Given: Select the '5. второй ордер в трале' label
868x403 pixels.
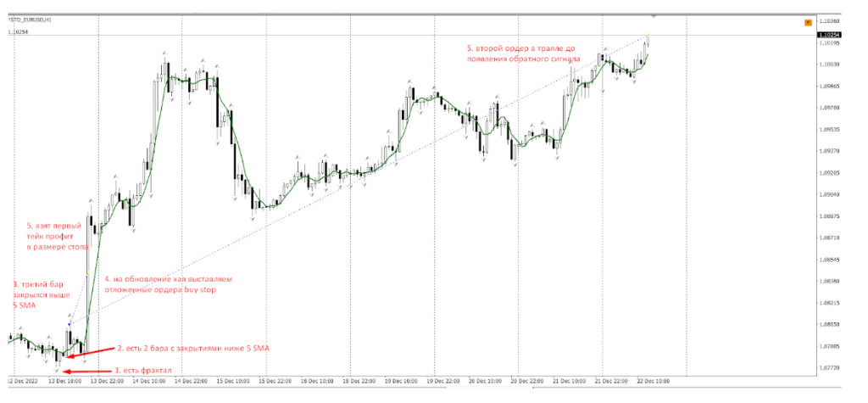Looking at the screenshot, I should (526, 54).
